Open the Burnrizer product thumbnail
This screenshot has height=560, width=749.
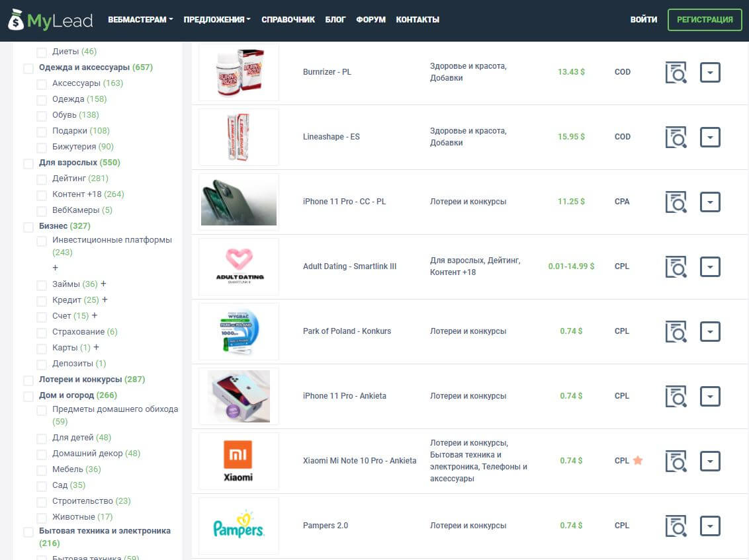(238, 72)
